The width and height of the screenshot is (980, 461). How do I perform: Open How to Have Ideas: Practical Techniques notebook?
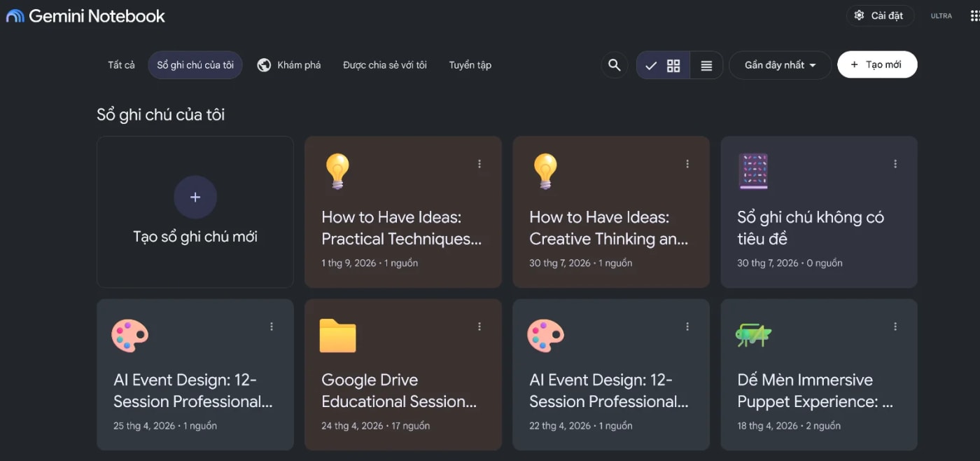click(x=403, y=212)
